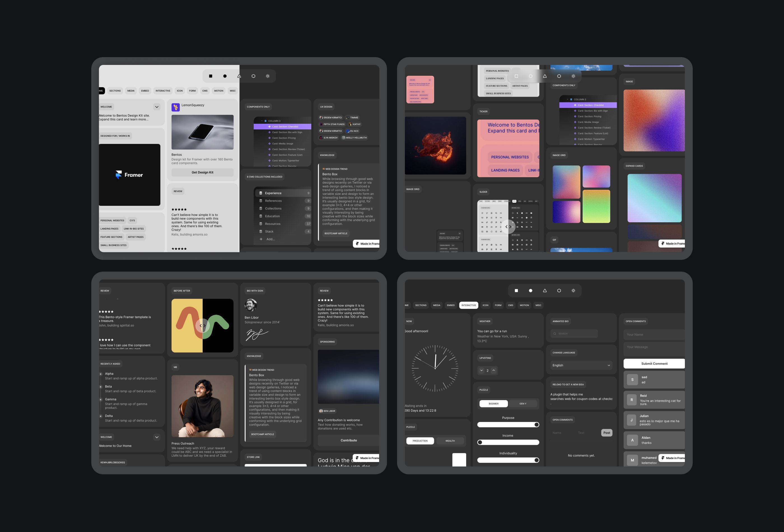Click the Get Design Kit button
This screenshot has width=784, height=532.
202,172
